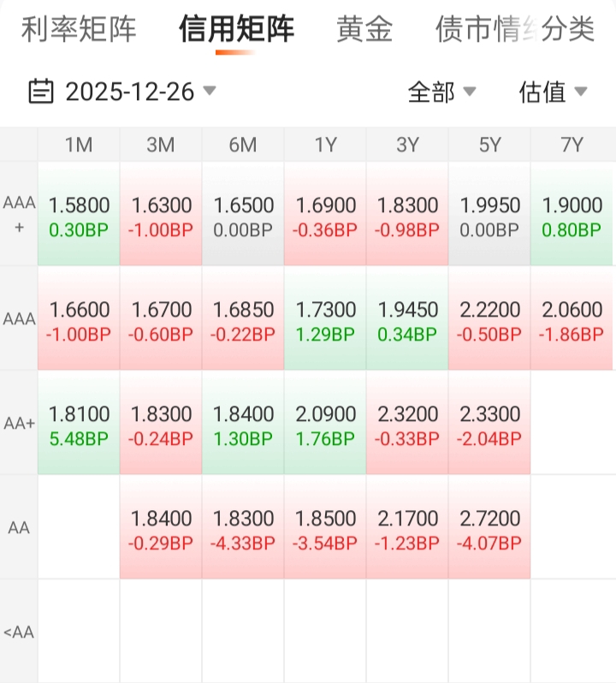Select the AA+ 1M cell with 5.48BP

pos(79,423)
